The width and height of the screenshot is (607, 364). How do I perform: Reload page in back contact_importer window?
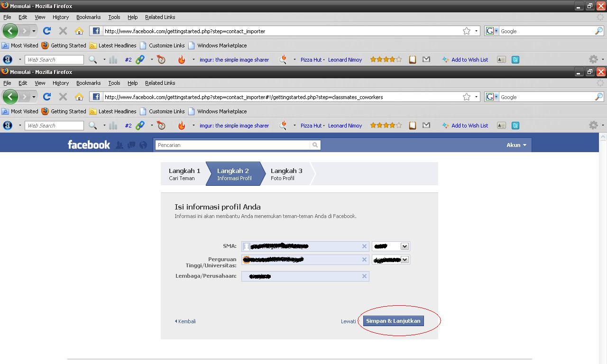coord(46,31)
